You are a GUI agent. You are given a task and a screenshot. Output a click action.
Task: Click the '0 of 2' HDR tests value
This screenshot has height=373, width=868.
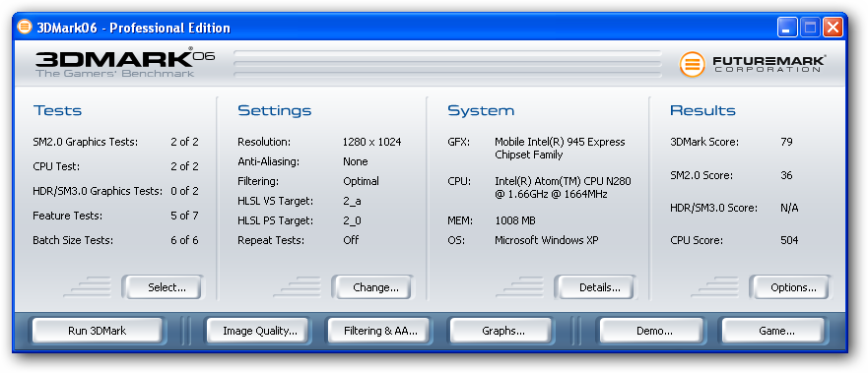click(x=184, y=191)
